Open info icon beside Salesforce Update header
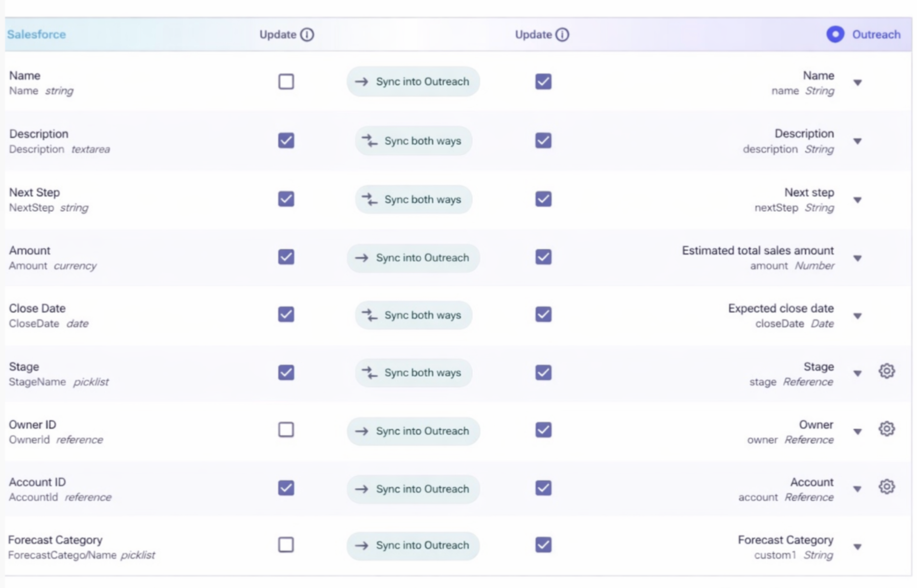 coord(307,35)
